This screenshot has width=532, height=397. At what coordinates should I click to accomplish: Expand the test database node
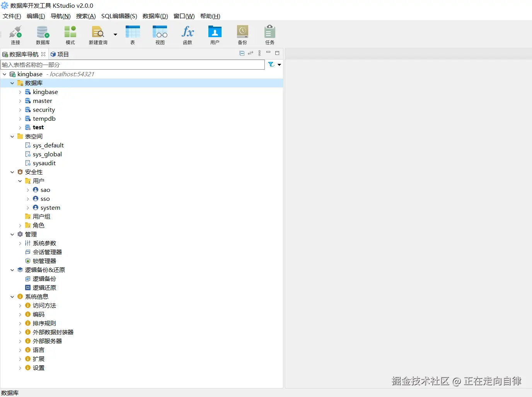point(20,128)
